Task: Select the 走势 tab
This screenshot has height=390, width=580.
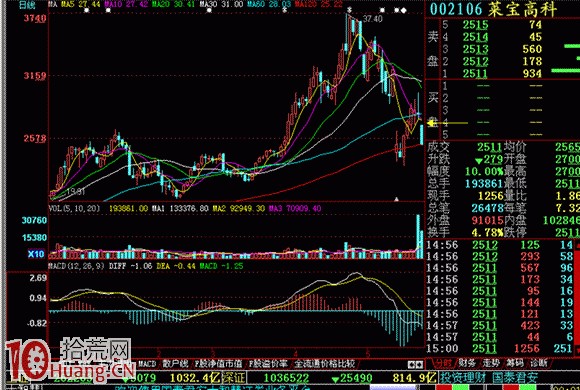Action: pos(491,363)
